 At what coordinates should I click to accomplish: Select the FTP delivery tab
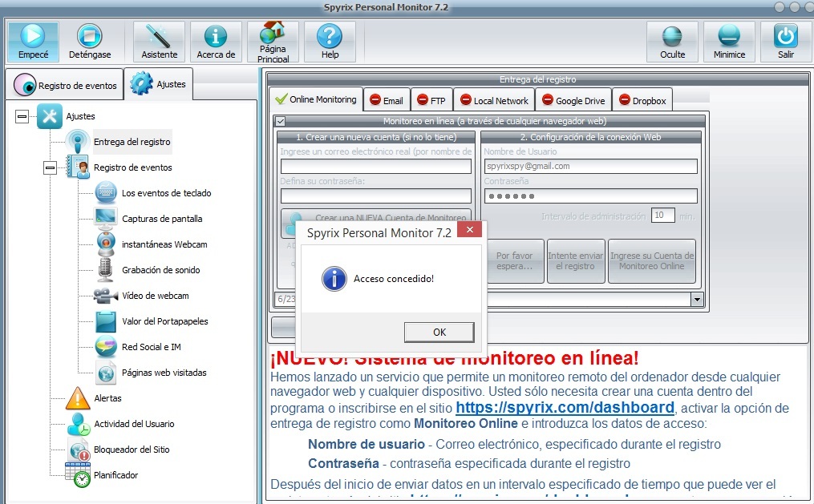pos(432,101)
